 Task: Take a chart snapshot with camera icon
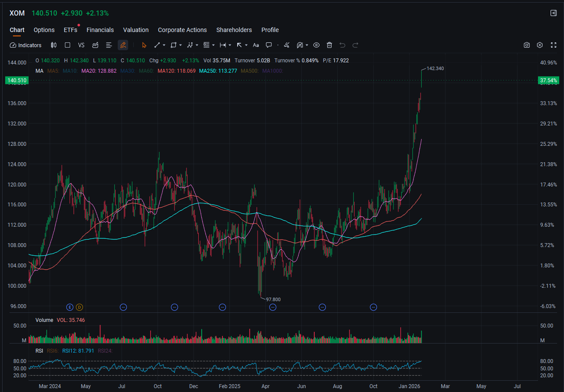(527, 45)
